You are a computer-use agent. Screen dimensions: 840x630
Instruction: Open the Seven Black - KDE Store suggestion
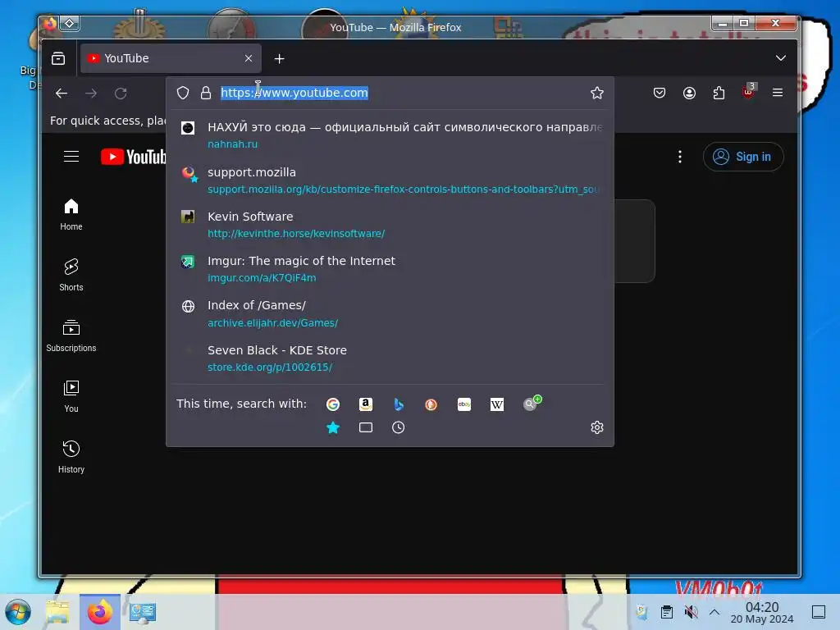click(390, 358)
